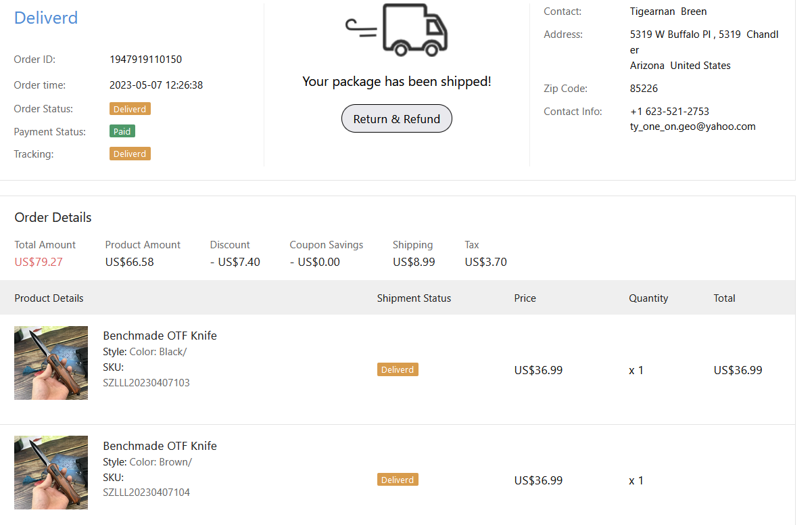The image size is (812, 525).
Task: Open the Brown knife product thumbnail
Action: pos(51,472)
